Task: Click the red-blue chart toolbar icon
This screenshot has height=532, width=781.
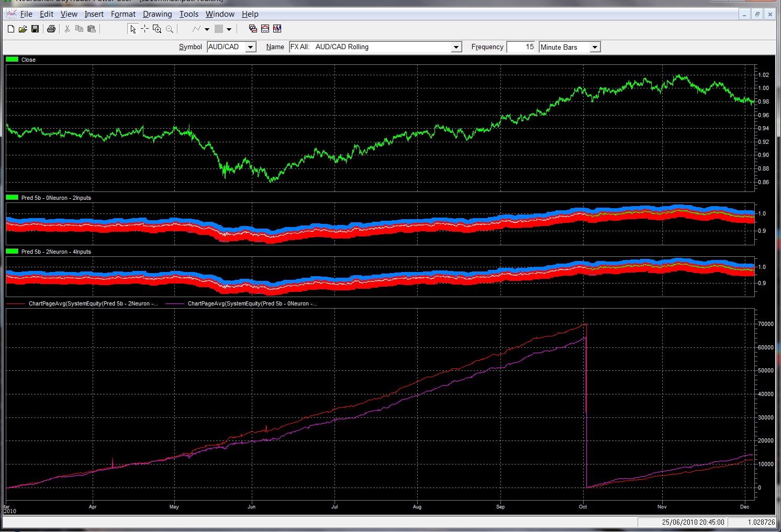Action: 265,29
